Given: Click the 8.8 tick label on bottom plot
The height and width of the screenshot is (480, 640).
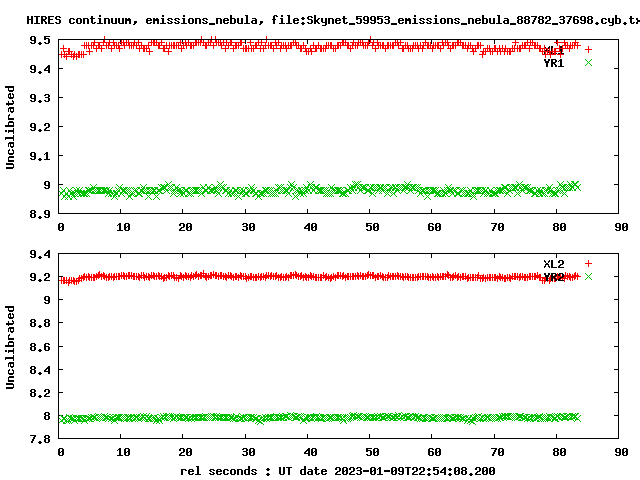Looking at the screenshot, I should [x=40, y=324].
